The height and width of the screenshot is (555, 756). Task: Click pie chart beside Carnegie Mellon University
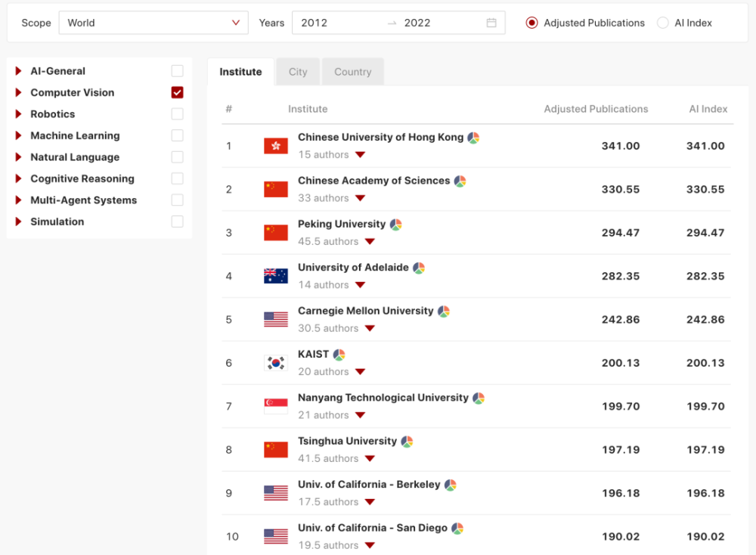click(x=444, y=312)
